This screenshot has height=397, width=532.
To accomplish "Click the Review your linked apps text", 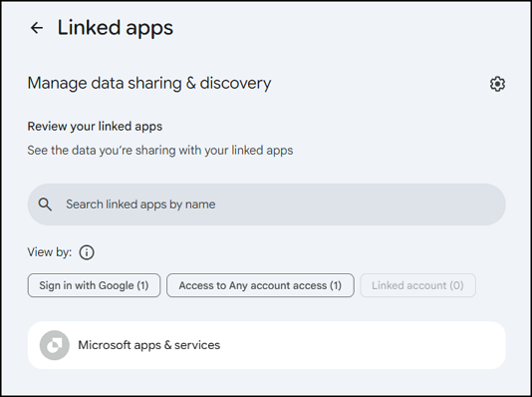I will [x=95, y=127].
